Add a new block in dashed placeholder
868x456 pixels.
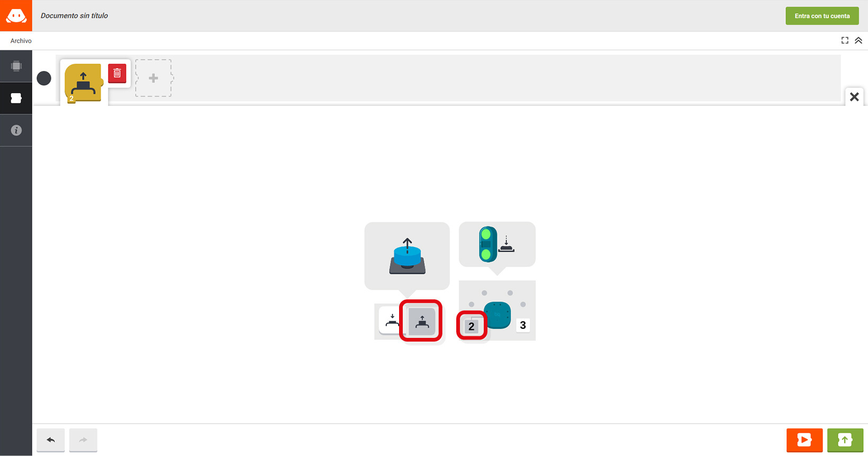[153, 78]
